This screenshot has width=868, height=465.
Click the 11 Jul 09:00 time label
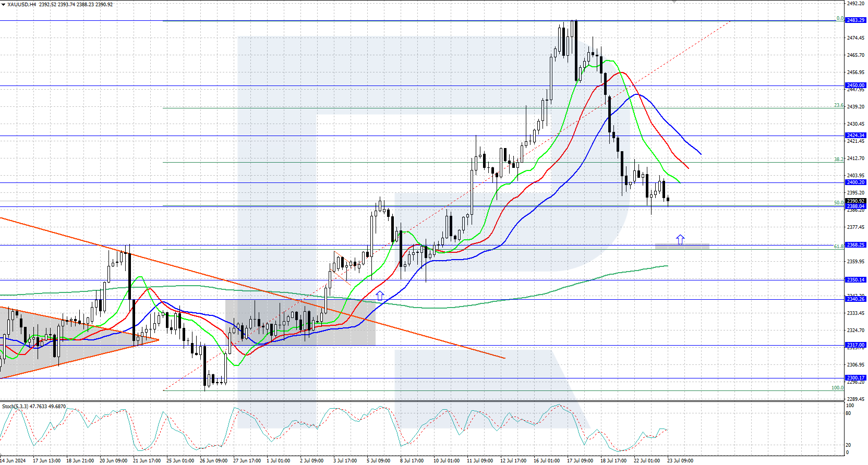[480, 461]
